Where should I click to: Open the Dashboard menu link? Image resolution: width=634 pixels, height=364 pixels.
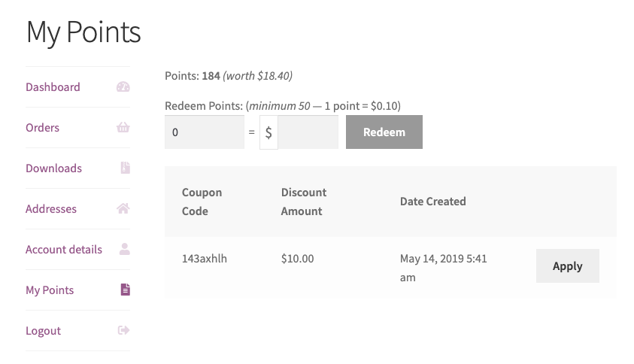pos(53,87)
